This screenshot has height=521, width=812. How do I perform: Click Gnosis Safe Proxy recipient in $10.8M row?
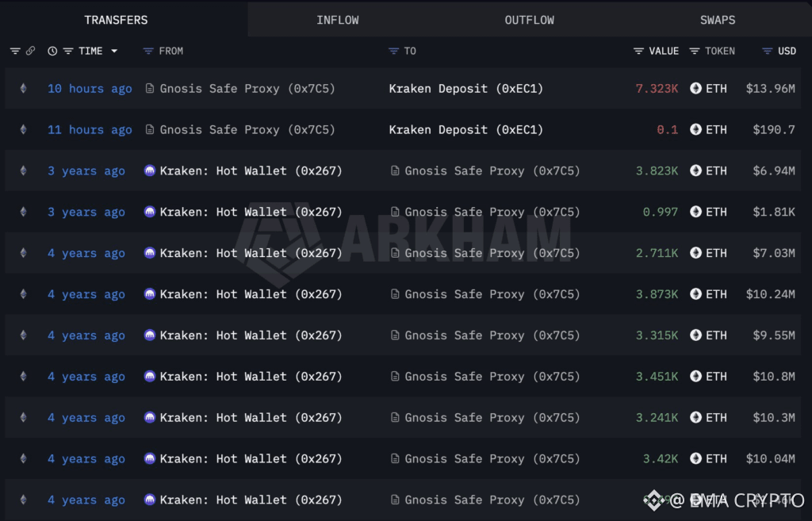pos(492,377)
